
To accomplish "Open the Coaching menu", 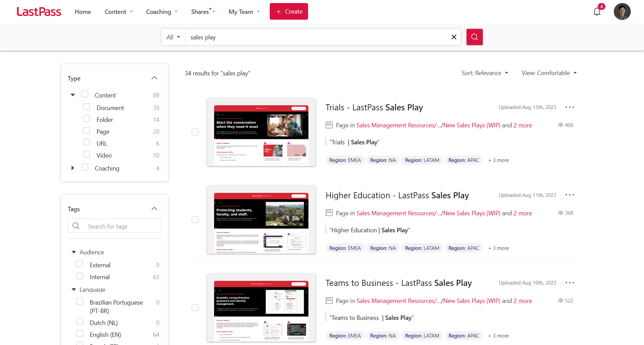I will (162, 12).
